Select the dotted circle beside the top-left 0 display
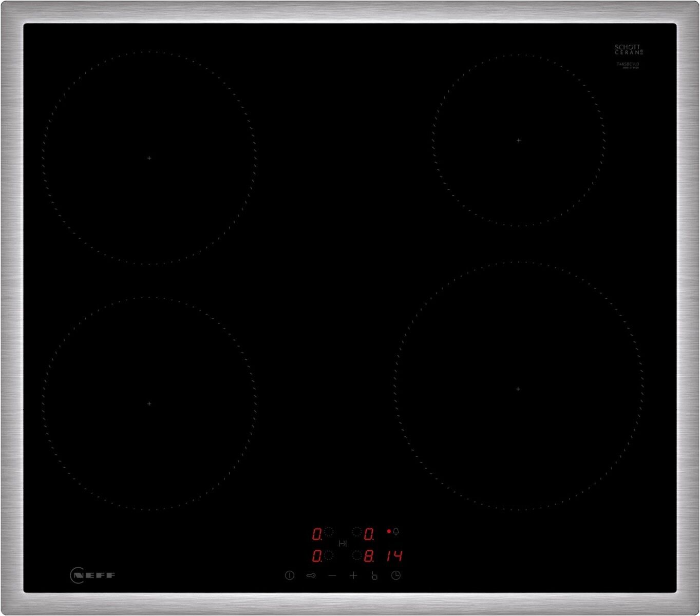The width and height of the screenshot is (700, 616). click(x=329, y=532)
